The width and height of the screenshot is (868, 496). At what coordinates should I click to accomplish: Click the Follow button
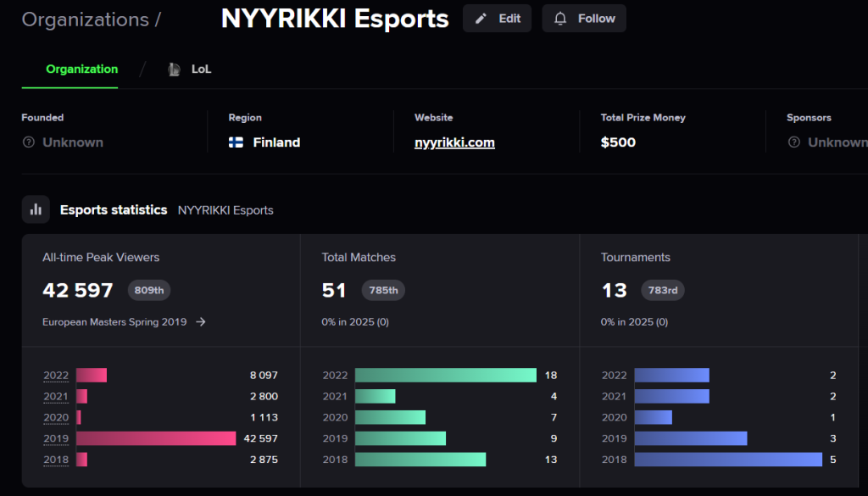tap(584, 19)
